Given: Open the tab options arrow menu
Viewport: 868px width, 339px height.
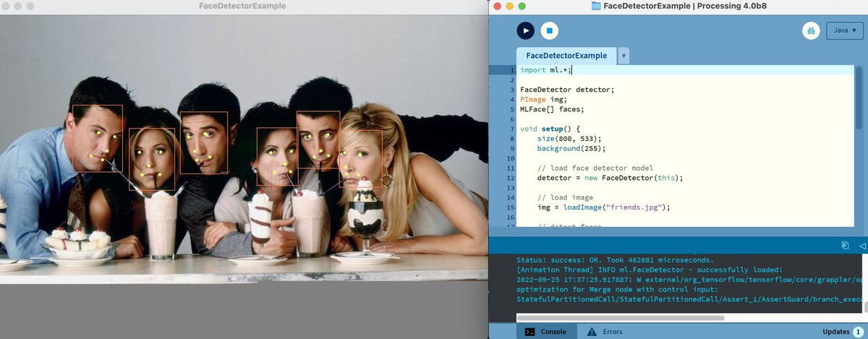Looking at the screenshot, I should (x=624, y=56).
